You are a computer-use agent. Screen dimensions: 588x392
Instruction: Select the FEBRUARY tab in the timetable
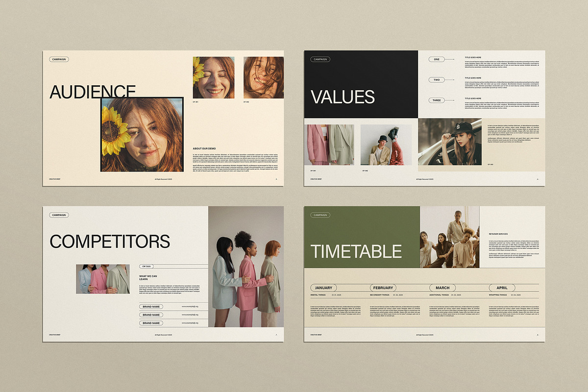pyautogui.click(x=384, y=288)
